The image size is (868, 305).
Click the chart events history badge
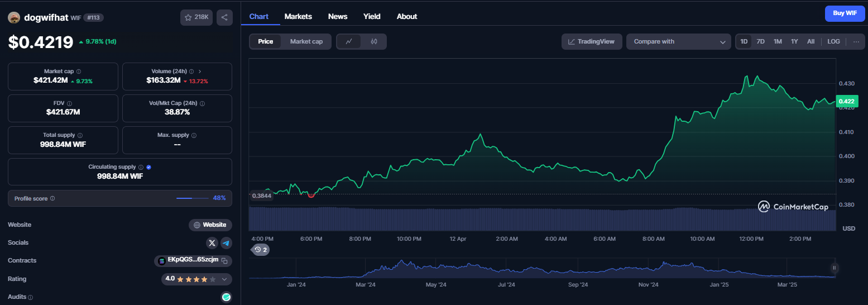coord(260,250)
